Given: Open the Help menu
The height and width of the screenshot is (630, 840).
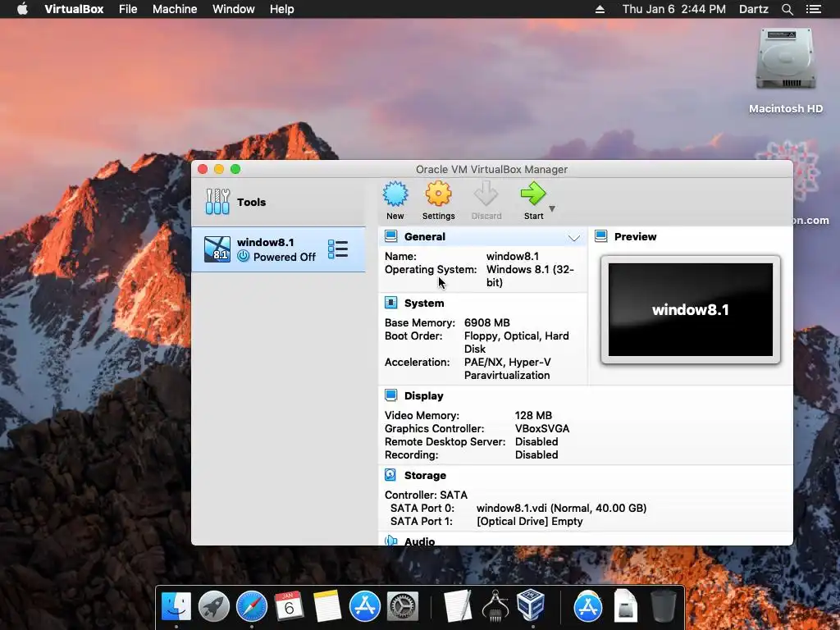Looking at the screenshot, I should point(282,9).
